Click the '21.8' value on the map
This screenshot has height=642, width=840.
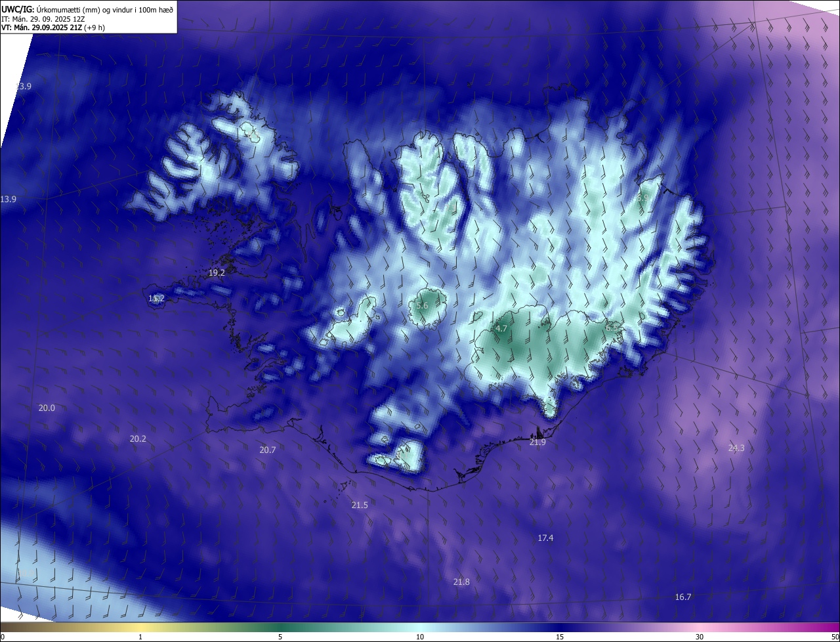pyautogui.click(x=461, y=582)
